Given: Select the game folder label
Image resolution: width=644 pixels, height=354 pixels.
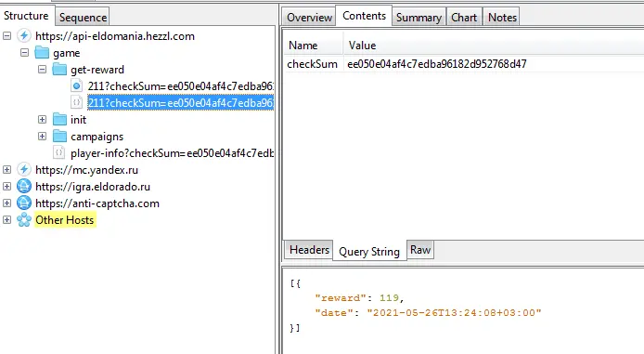Looking at the screenshot, I should 66,53.
